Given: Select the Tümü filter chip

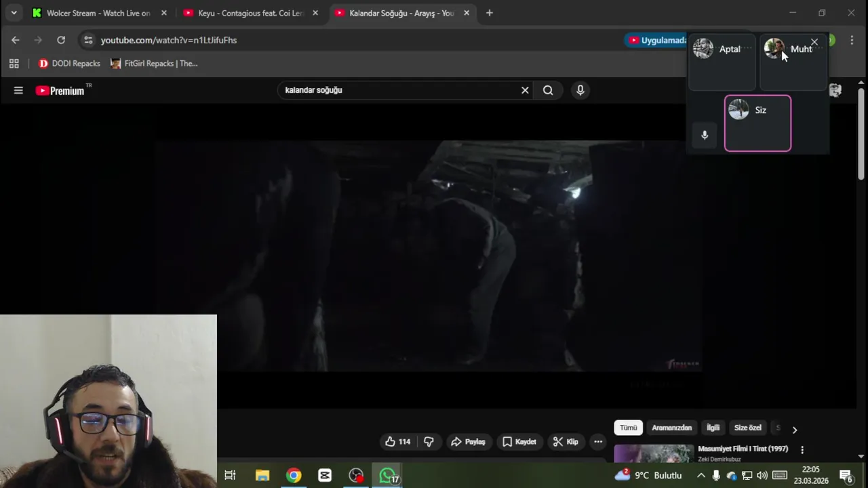Looking at the screenshot, I should tap(629, 428).
